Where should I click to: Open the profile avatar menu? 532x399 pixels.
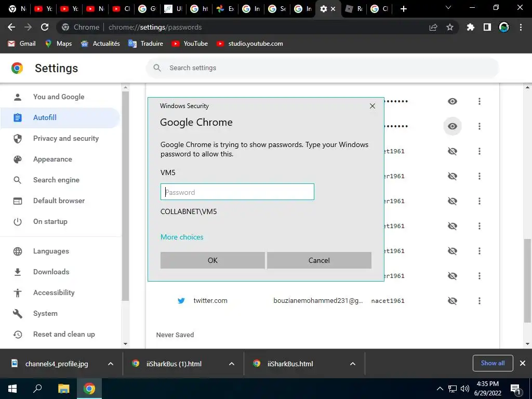[504, 27]
